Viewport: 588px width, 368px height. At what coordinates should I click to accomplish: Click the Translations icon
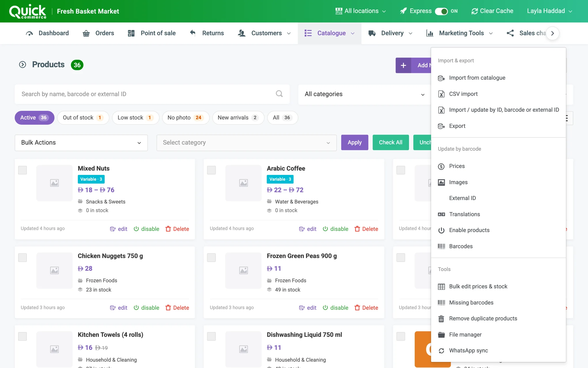[x=441, y=214]
